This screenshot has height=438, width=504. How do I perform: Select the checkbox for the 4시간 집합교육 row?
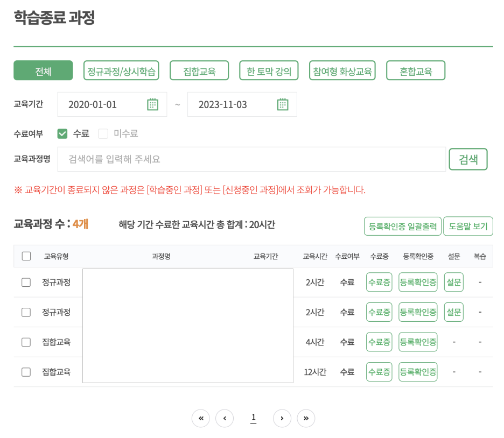click(26, 342)
